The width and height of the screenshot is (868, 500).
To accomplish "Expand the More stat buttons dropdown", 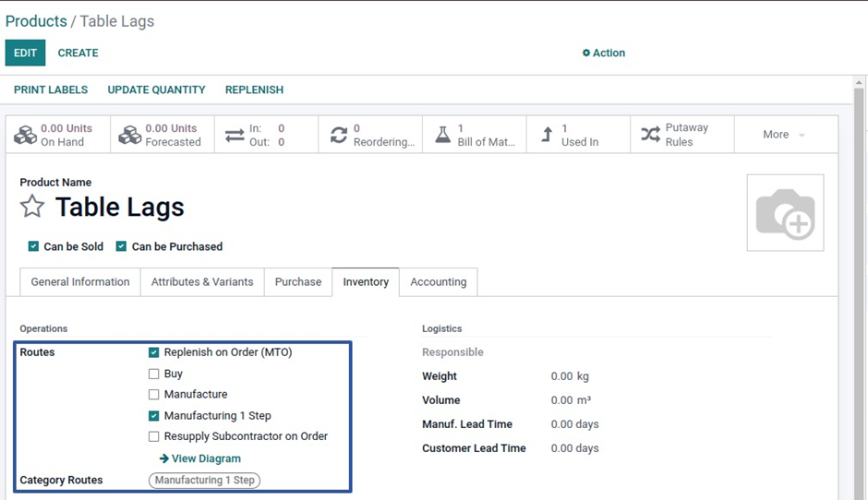I will [785, 135].
